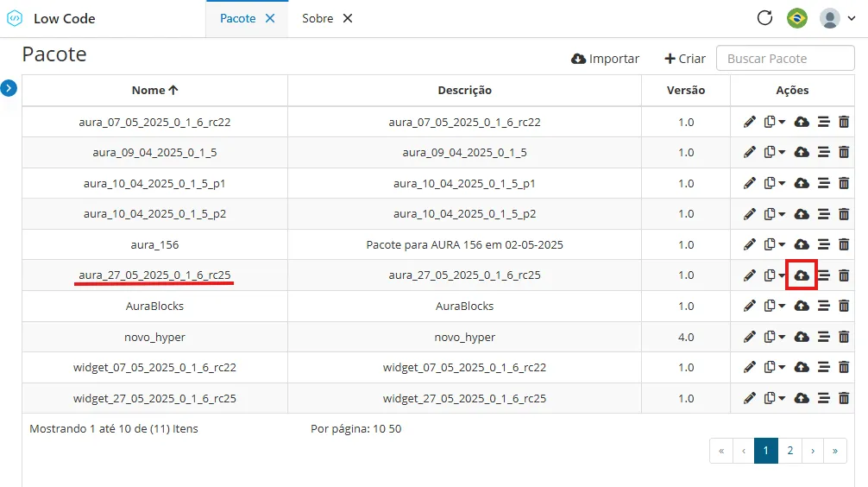Delete the widget_27_05_2025_0_1_6_rc25 package

pyautogui.click(x=844, y=398)
